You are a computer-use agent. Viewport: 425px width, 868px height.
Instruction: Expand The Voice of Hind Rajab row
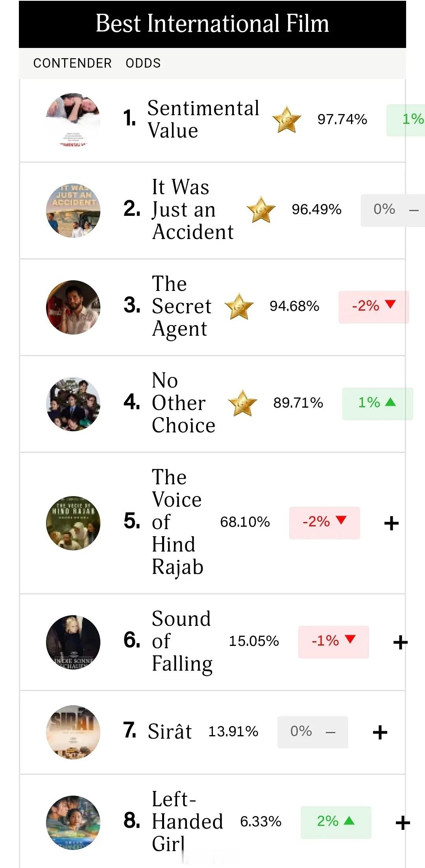click(x=391, y=523)
